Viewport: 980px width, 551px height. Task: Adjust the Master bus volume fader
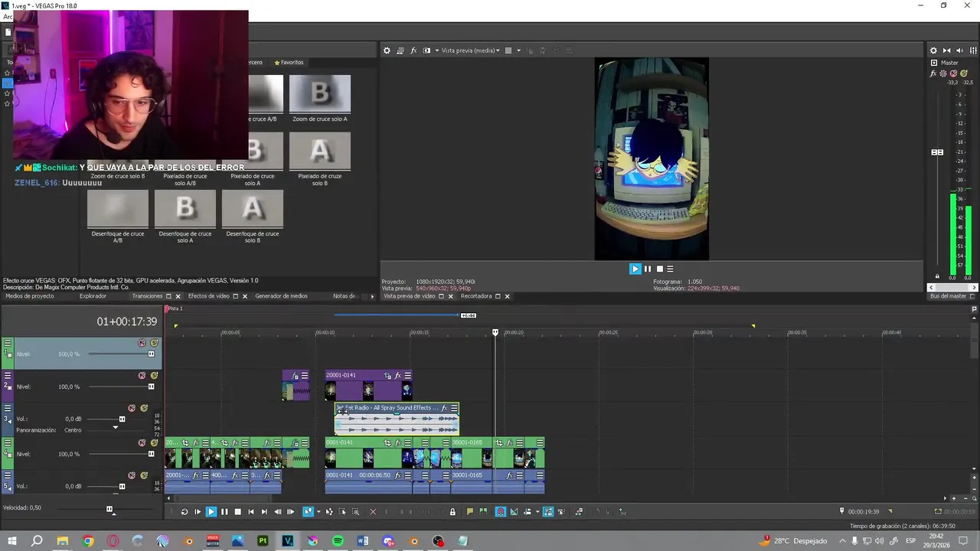[937, 152]
